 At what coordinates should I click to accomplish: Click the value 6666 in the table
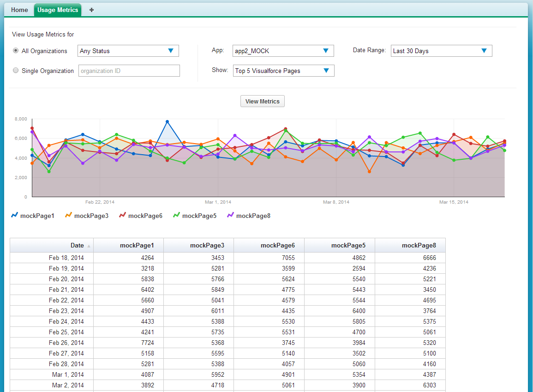(x=430, y=258)
